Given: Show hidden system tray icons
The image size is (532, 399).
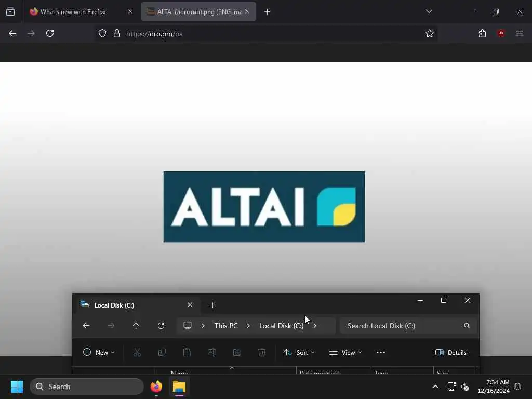Looking at the screenshot, I should pyautogui.click(x=435, y=387).
